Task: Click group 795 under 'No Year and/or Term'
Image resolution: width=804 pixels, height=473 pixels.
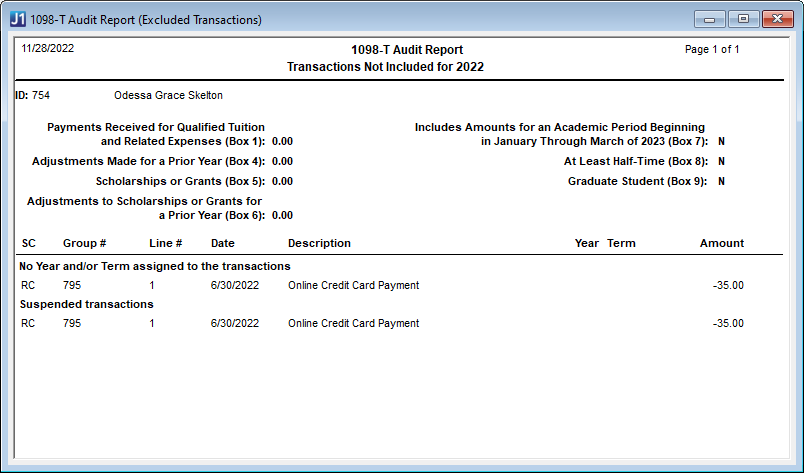Action: [x=72, y=285]
